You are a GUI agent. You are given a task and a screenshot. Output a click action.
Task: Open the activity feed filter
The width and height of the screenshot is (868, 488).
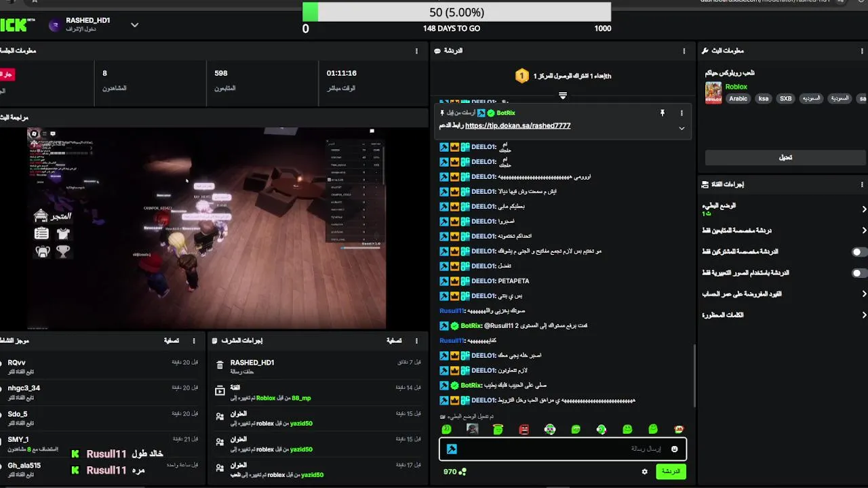172,341
